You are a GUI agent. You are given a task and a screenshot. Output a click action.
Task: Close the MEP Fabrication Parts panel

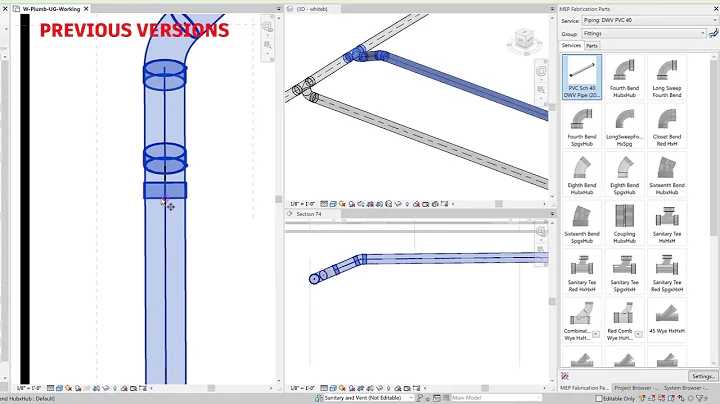(x=715, y=9)
